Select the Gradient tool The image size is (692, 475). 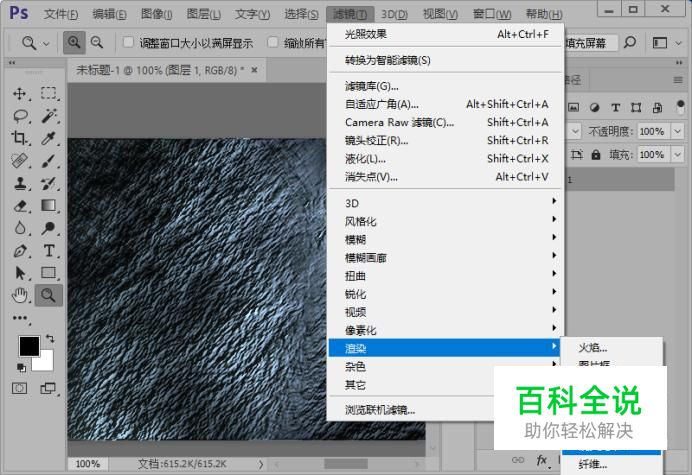pyautogui.click(x=49, y=206)
